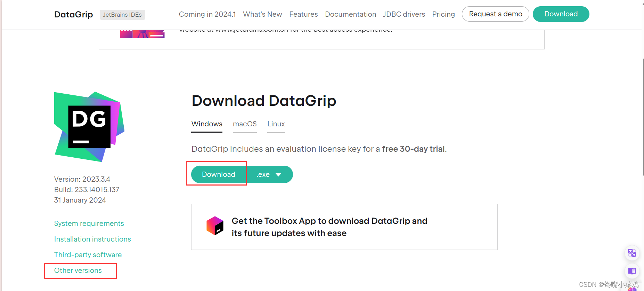
Task: Select the Windows tab
Action: [207, 124]
